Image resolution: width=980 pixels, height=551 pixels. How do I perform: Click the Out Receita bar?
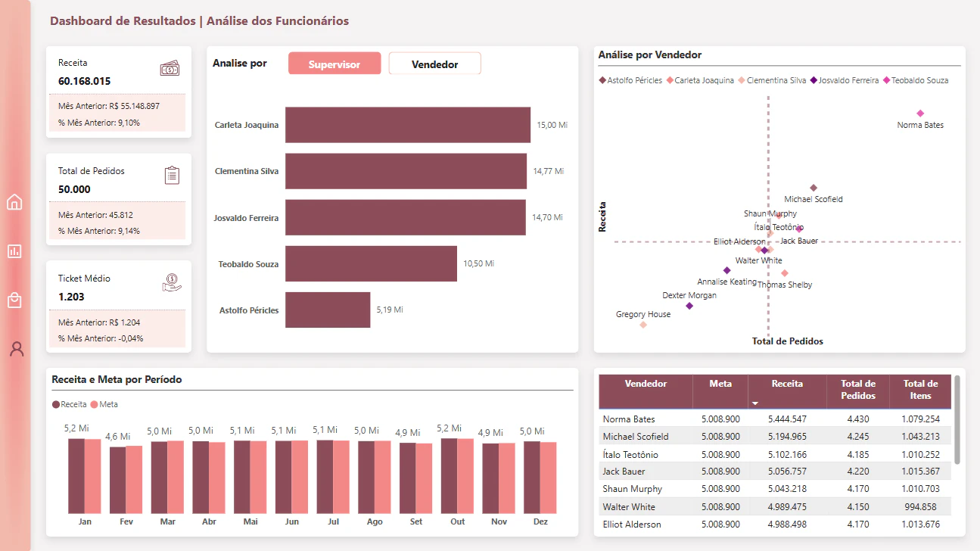[449, 476]
